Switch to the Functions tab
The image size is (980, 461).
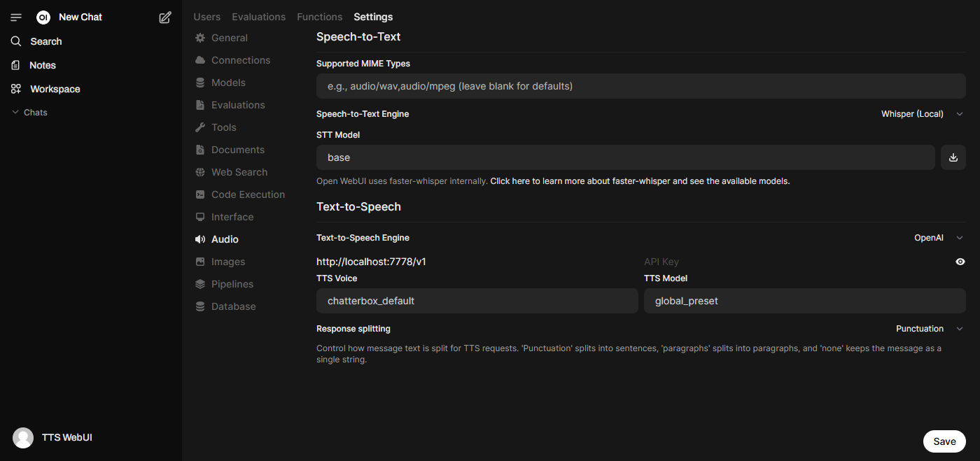319,17
